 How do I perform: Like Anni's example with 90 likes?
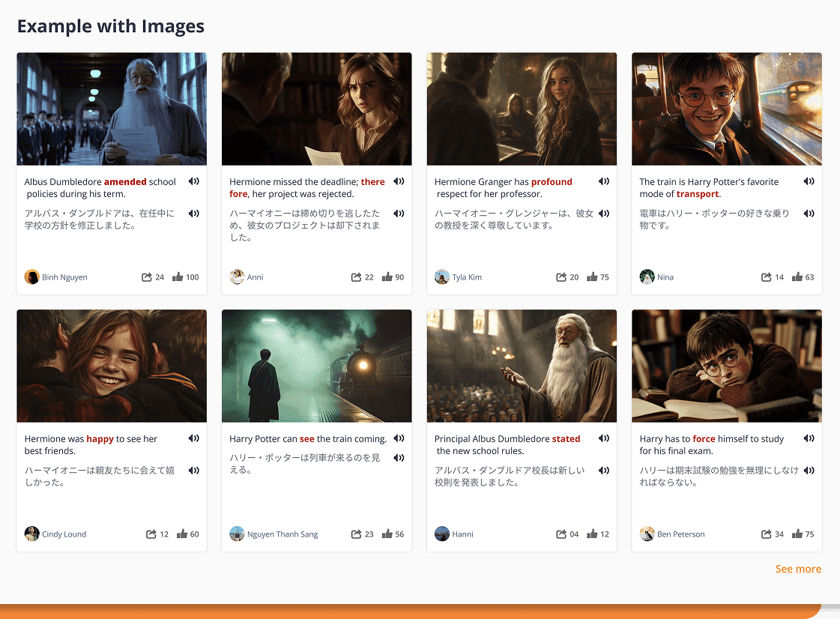387,277
